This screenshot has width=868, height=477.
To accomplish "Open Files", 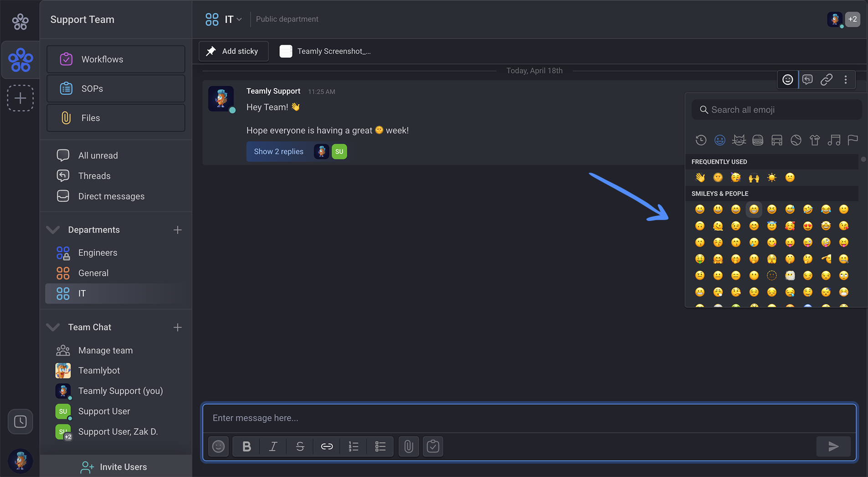I will pyautogui.click(x=116, y=118).
